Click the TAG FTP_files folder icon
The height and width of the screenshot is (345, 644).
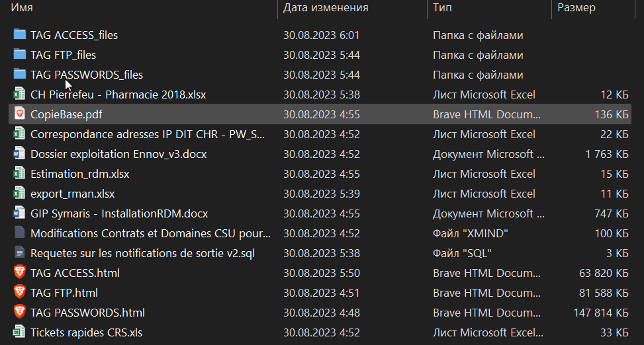(19, 54)
